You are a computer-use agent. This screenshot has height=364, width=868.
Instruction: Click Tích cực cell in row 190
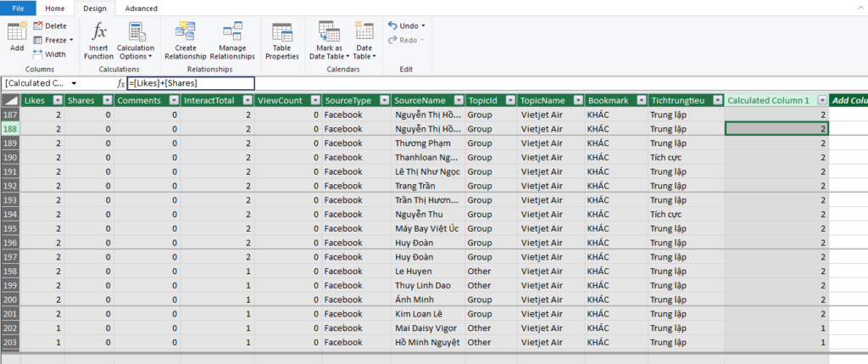[685, 157]
